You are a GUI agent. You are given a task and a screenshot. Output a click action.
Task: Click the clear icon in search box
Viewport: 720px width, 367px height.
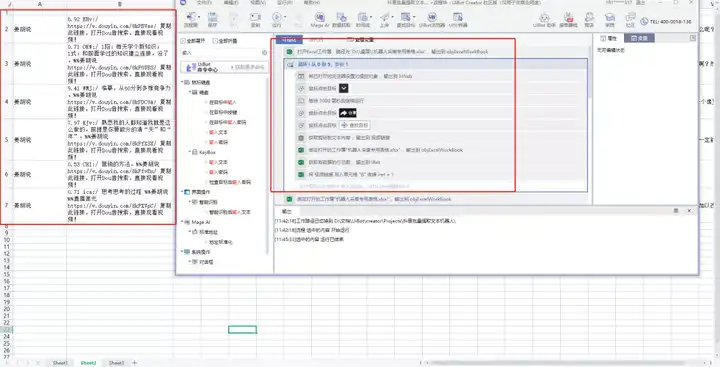pos(264,53)
